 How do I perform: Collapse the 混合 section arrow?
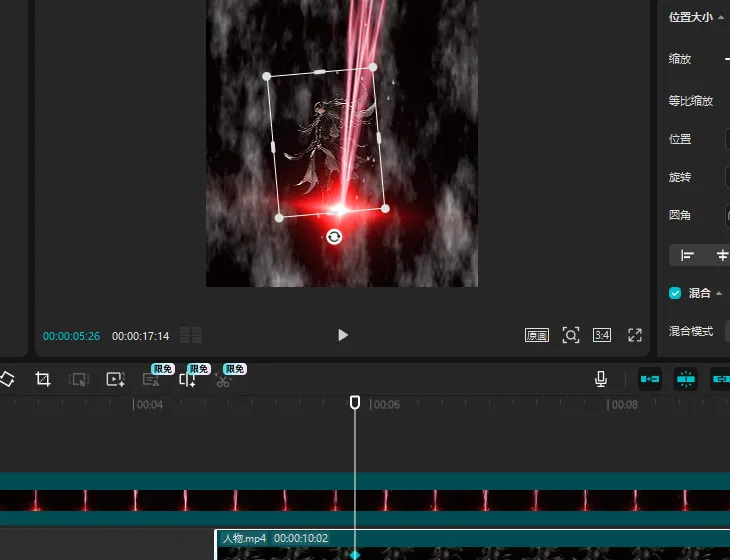click(x=719, y=293)
